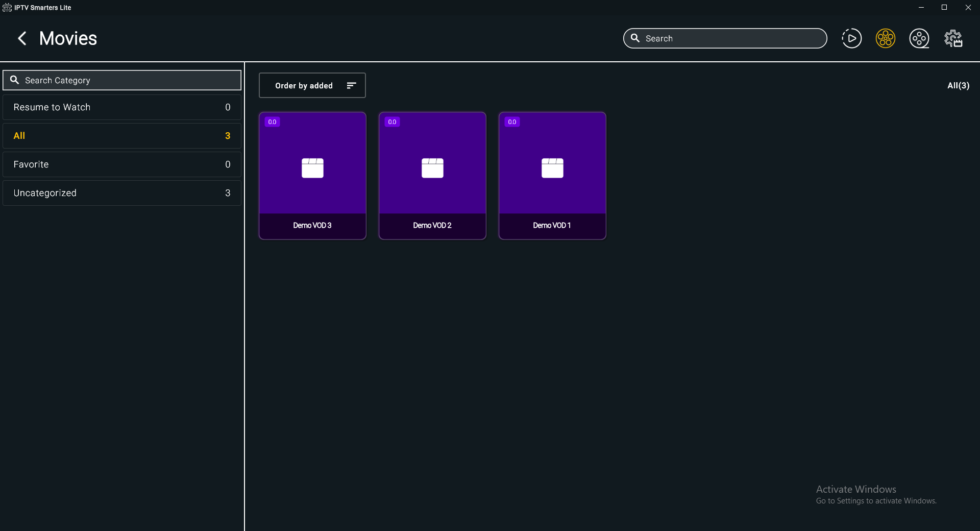
Task: Open the Demo VOD 3 movie
Action: 312,176
